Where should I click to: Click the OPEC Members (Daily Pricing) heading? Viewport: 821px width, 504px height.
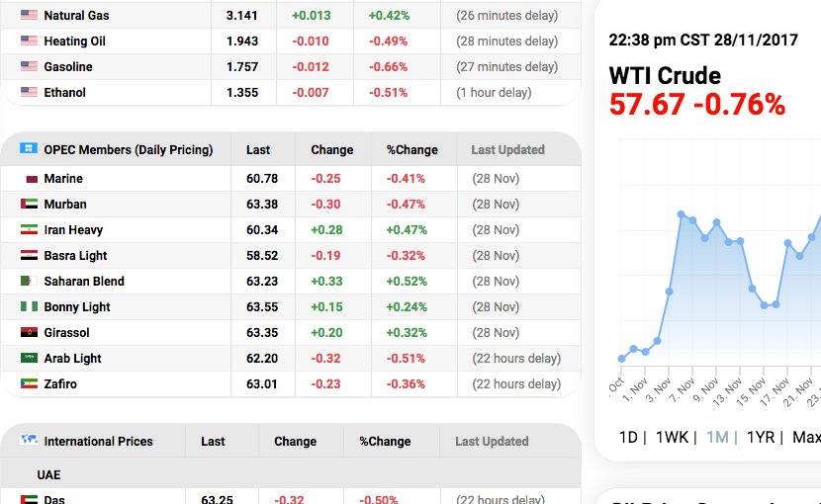point(129,149)
